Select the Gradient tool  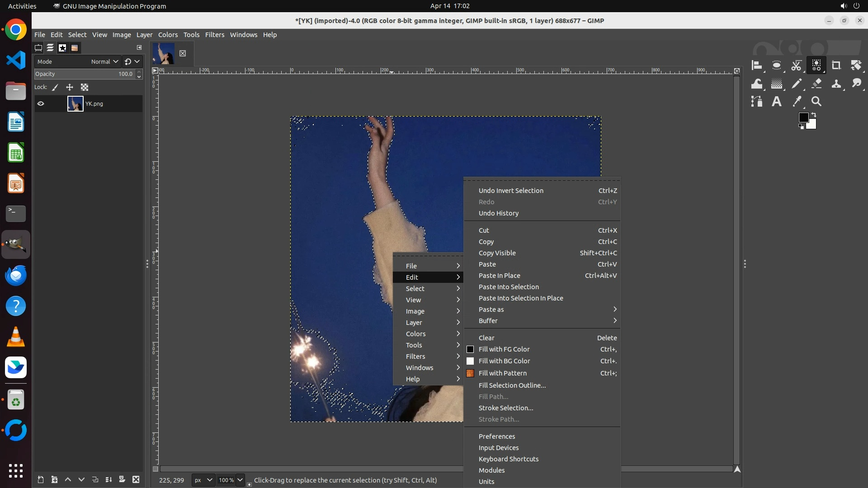point(777,84)
